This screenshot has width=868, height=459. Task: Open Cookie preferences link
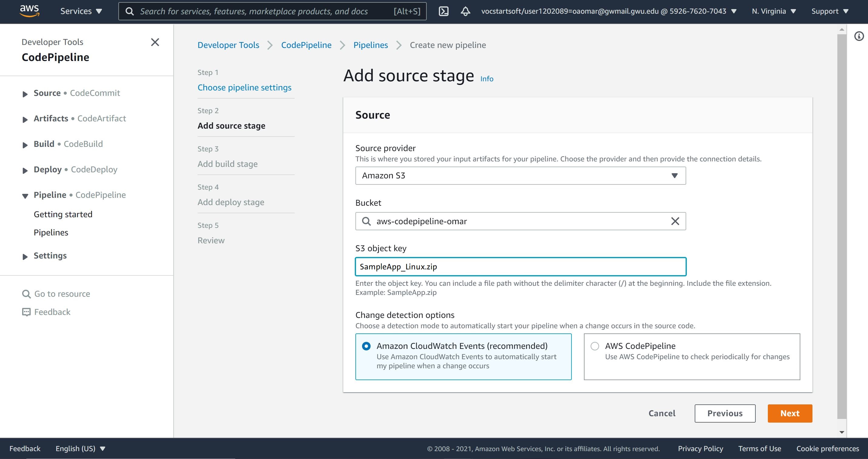[x=828, y=449]
